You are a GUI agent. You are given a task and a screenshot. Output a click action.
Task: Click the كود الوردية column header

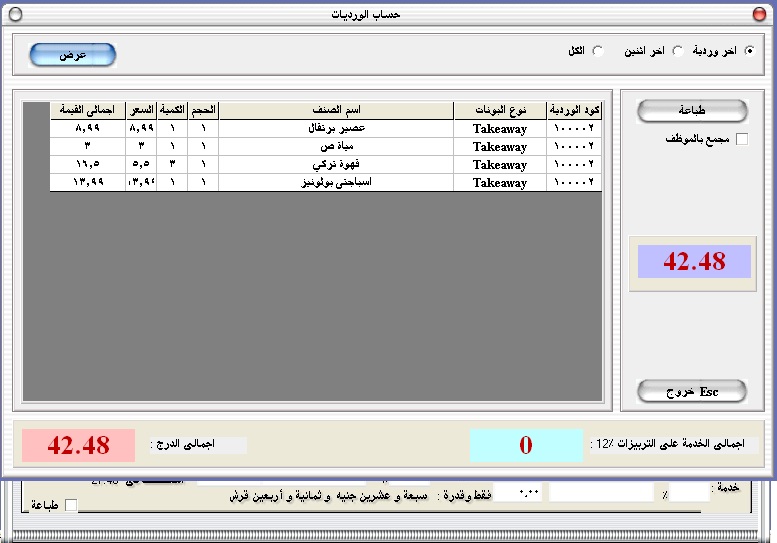click(x=574, y=110)
